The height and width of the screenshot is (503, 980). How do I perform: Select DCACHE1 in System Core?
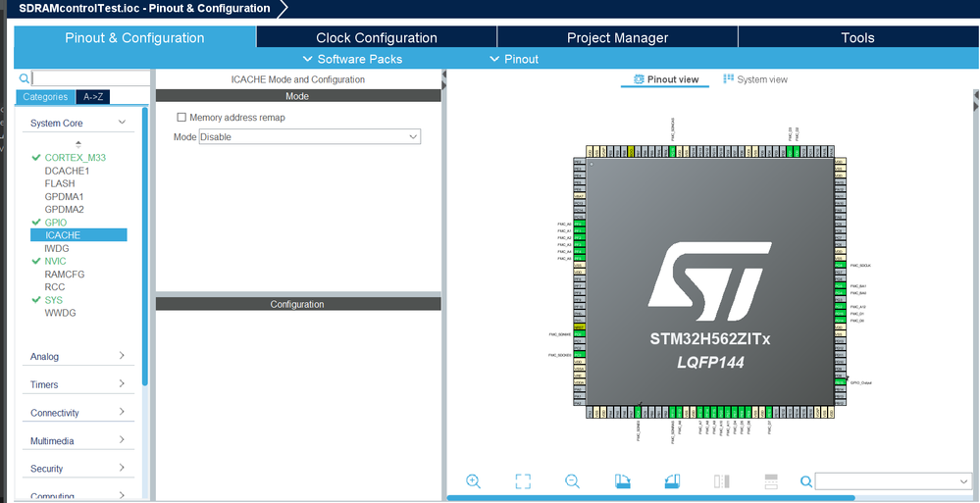pyautogui.click(x=67, y=171)
